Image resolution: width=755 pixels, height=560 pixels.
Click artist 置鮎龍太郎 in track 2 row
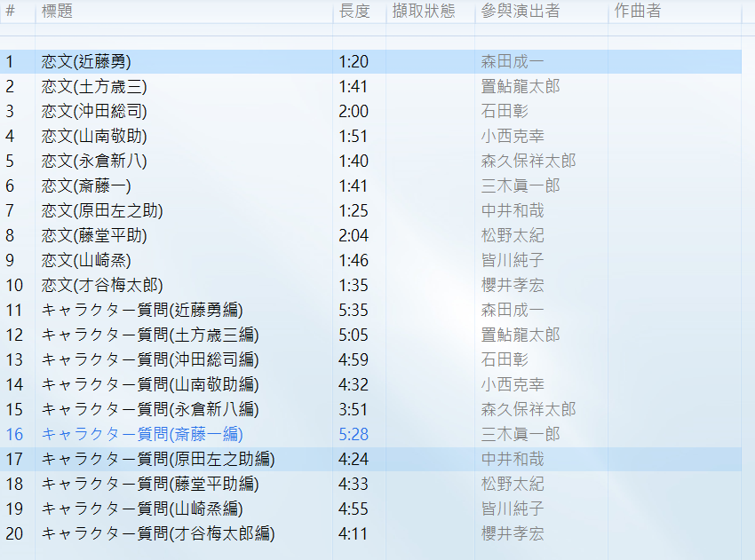521,87
